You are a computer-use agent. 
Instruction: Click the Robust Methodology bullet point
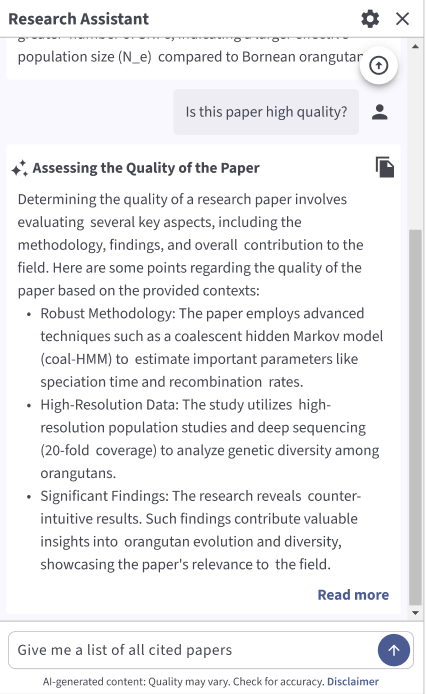[212, 347]
